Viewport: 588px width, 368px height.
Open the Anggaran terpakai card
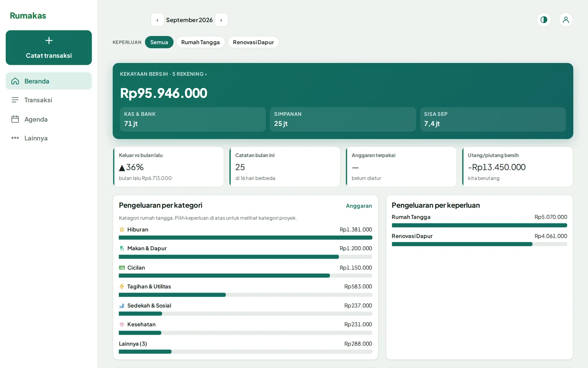point(401,167)
